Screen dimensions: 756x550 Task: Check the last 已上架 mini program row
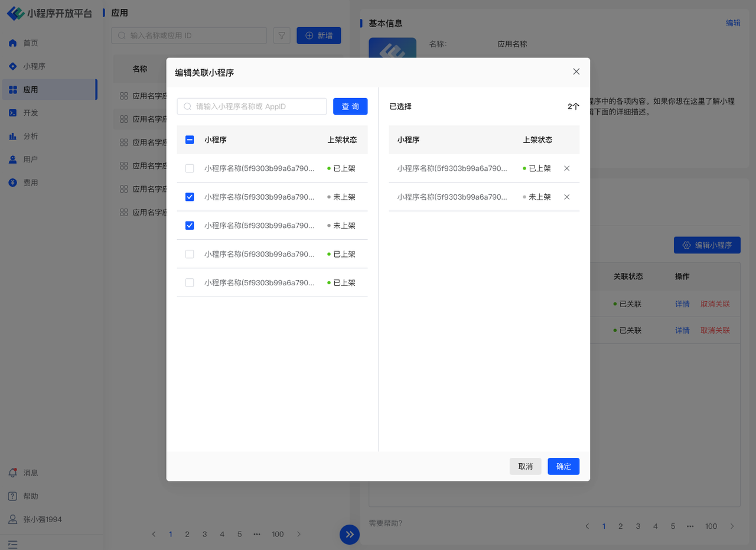tap(190, 282)
